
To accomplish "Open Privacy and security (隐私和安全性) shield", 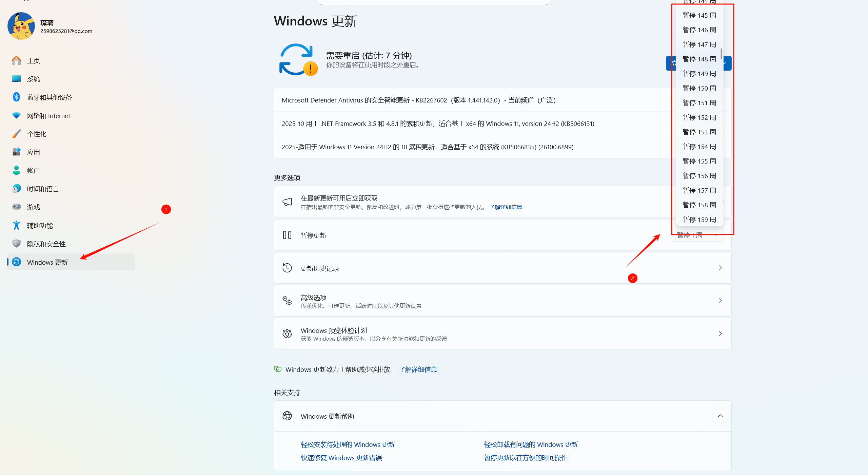I will [16, 244].
